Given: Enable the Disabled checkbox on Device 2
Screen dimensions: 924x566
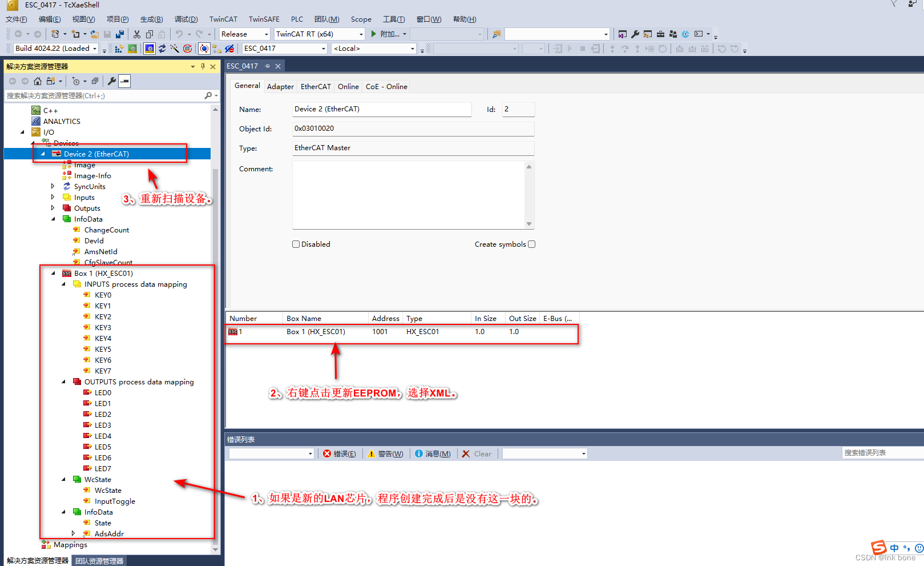Looking at the screenshot, I should (x=296, y=244).
